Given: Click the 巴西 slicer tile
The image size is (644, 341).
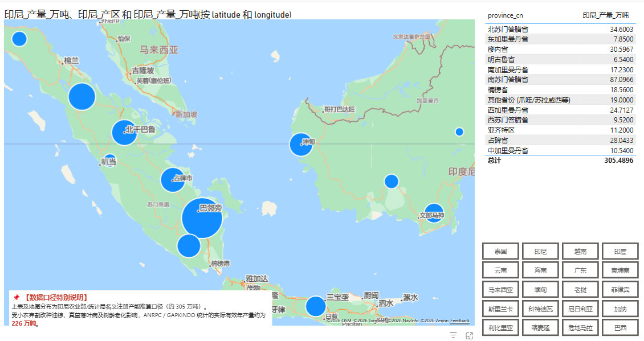Looking at the screenshot, I should tap(620, 327).
